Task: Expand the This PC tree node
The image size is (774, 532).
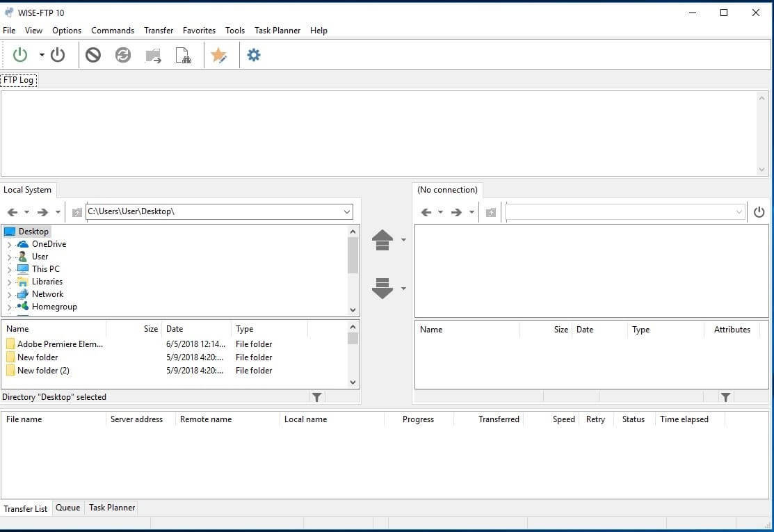Action: point(9,270)
